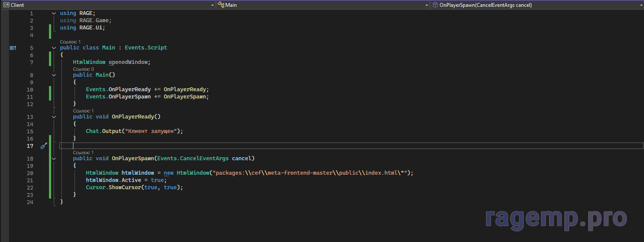This screenshot has height=242, width=644.
Task: Click the C# project icon beside Client
Action: click(x=6, y=5)
